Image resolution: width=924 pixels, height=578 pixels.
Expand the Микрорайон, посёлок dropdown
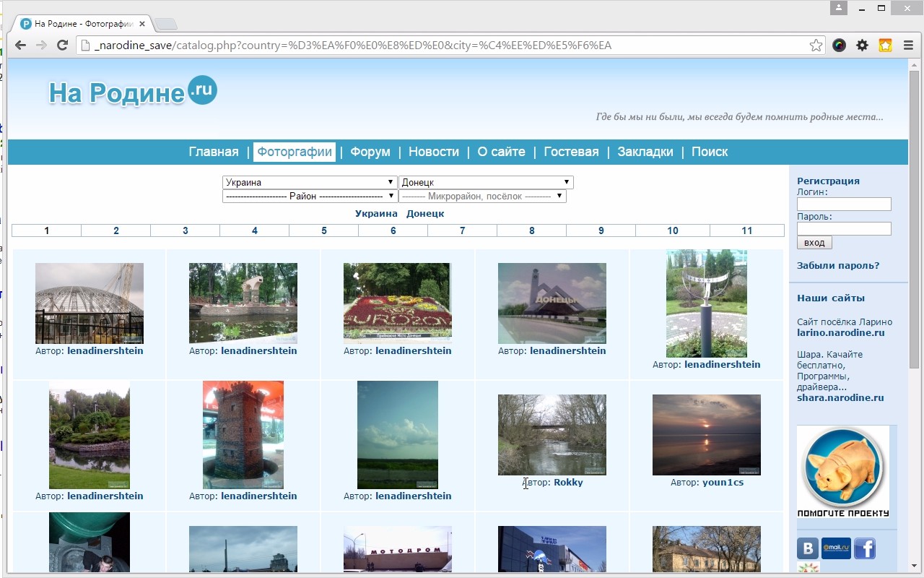pos(482,196)
